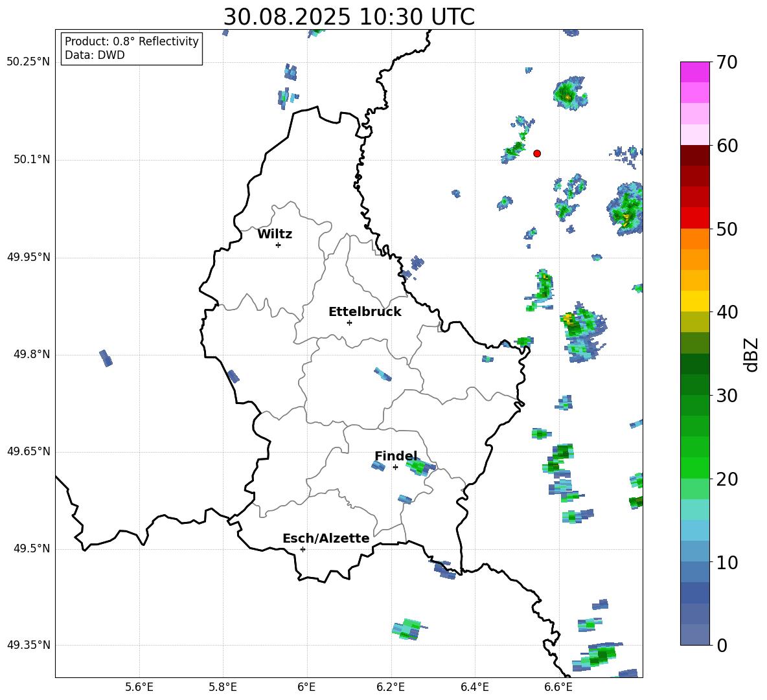Click the 49.65°N latitude label
Image resolution: width=767 pixels, height=700 pixels.
(29, 451)
